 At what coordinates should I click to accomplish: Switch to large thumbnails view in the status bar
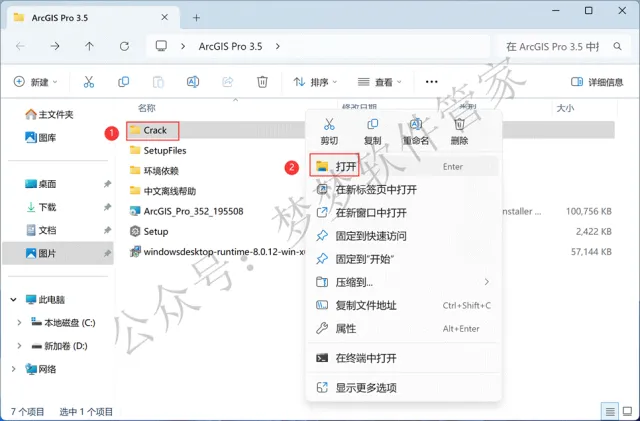pyautogui.click(x=627, y=411)
